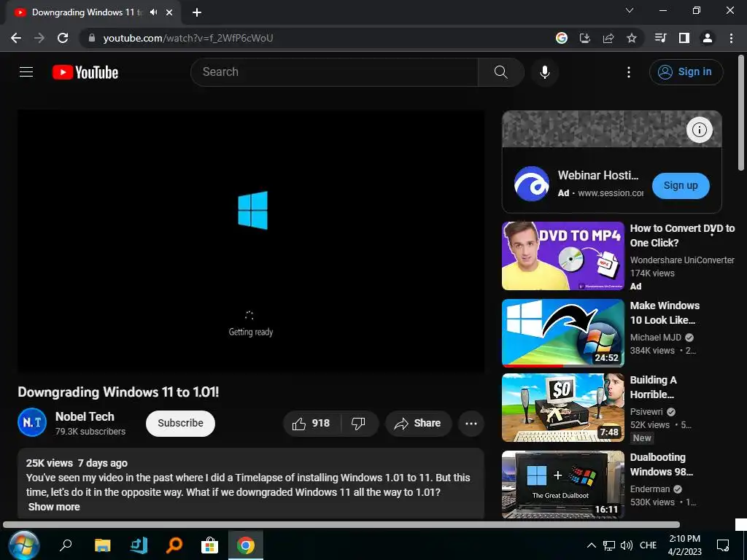The image size is (747, 560).
Task: Focus the YouTube Search field
Action: point(334,72)
